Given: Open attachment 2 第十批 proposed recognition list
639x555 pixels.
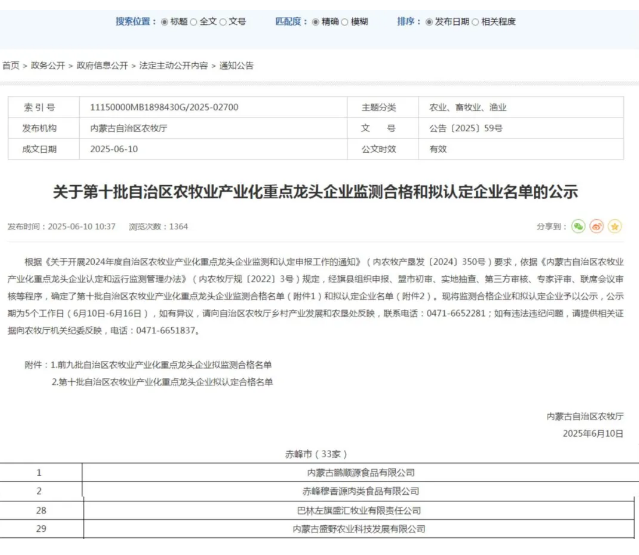Looking at the screenshot, I should (x=162, y=382).
